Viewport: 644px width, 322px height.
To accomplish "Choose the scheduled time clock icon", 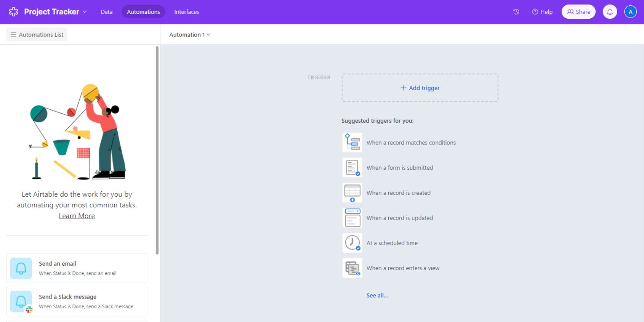I will point(352,243).
